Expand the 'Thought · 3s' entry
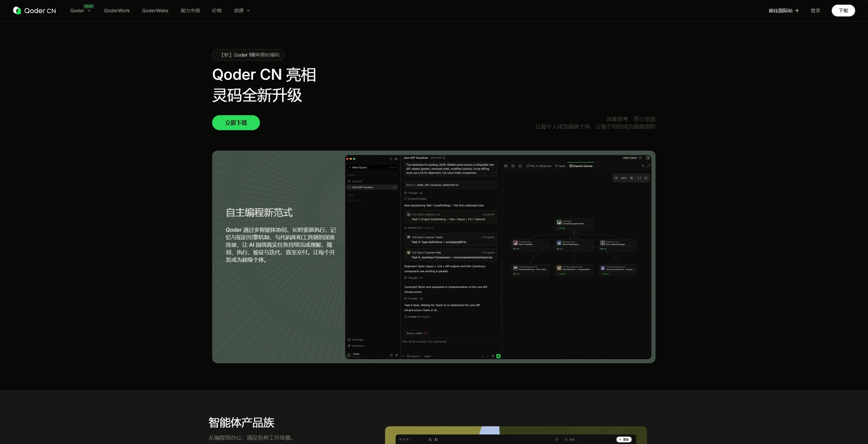Image resolution: width=868 pixels, height=444 pixels. click(413, 298)
